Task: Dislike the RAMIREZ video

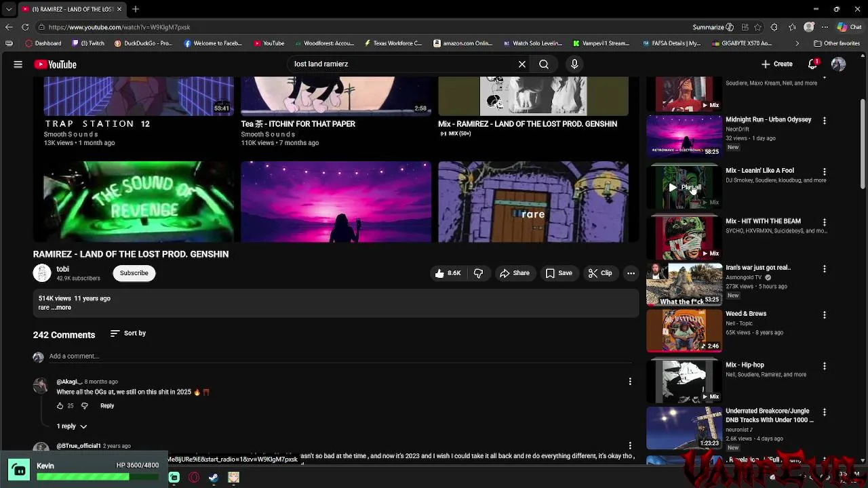Action: pos(479,273)
